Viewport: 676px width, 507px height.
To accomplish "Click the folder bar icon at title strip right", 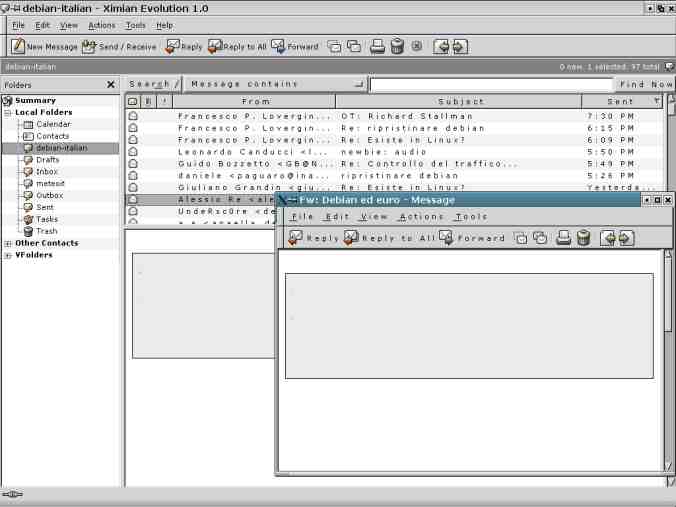I will tap(669, 67).
